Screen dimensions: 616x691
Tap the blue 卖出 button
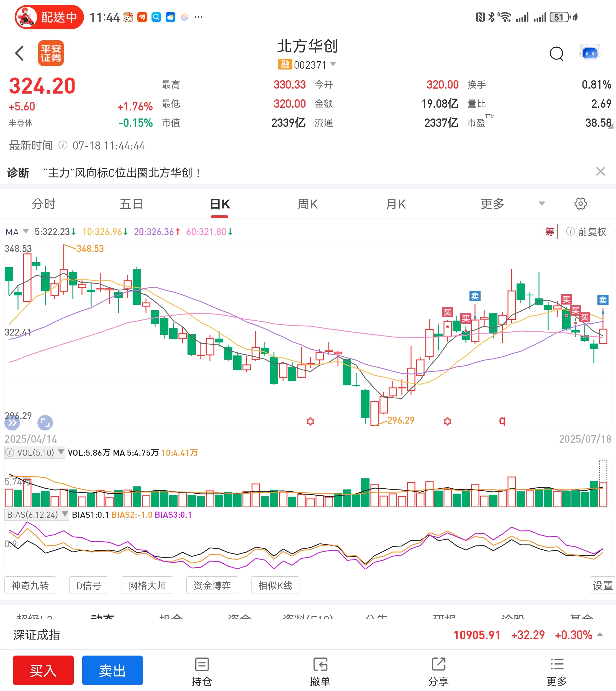pyautogui.click(x=112, y=670)
